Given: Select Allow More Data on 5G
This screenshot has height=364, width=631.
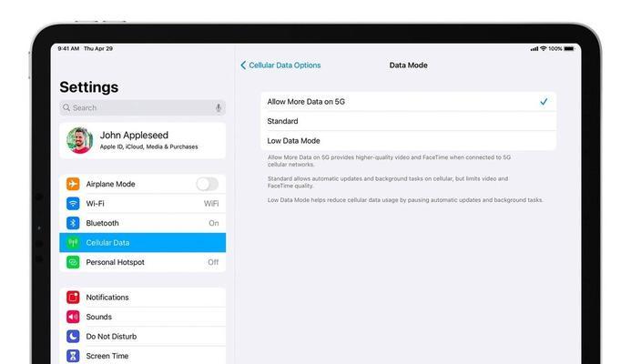Looking at the screenshot, I should pos(409,102).
